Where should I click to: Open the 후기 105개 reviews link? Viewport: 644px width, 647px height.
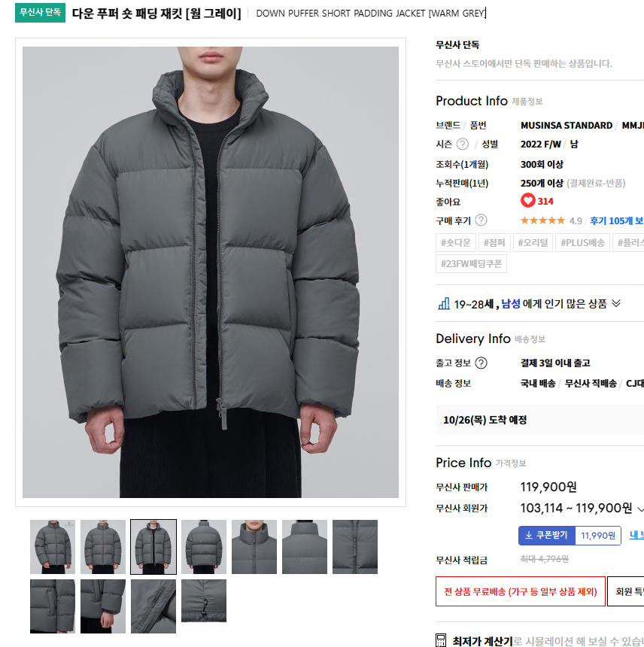[616, 220]
